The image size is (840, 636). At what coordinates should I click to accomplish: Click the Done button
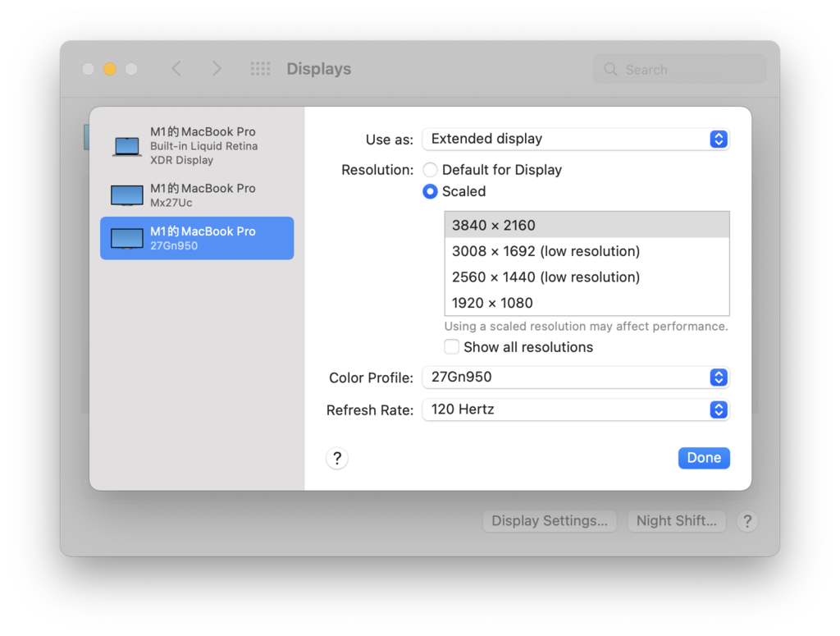[x=704, y=458]
